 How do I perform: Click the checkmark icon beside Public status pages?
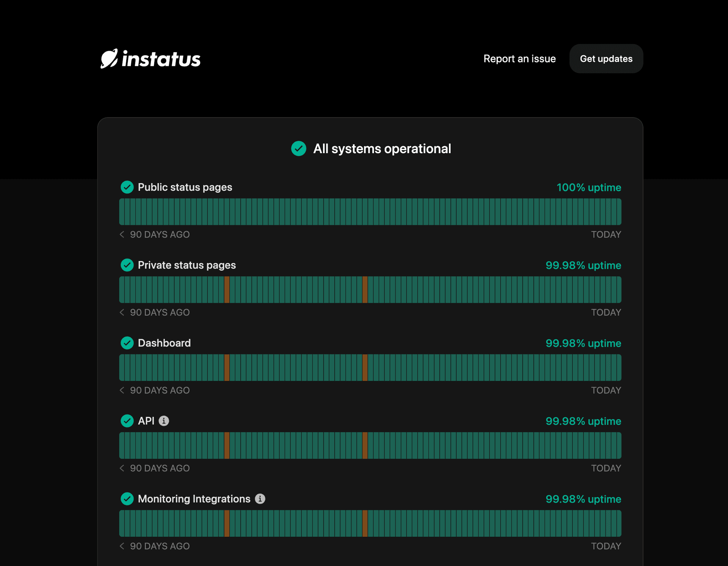pyautogui.click(x=127, y=187)
